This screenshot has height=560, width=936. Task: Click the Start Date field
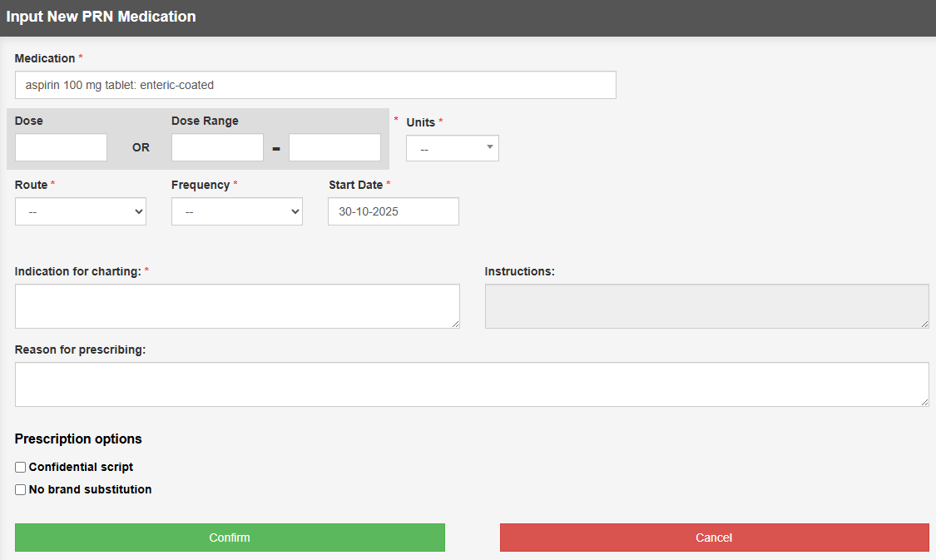point(394,211)
